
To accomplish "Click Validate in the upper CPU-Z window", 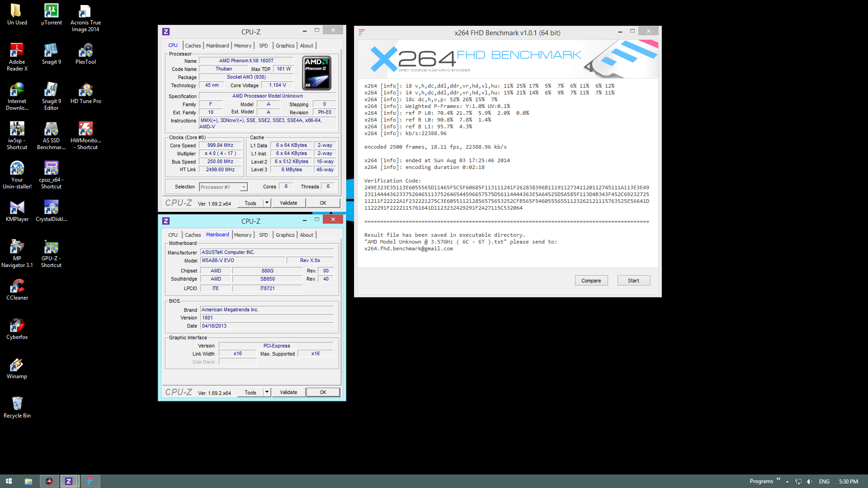I will coord(288,203).
